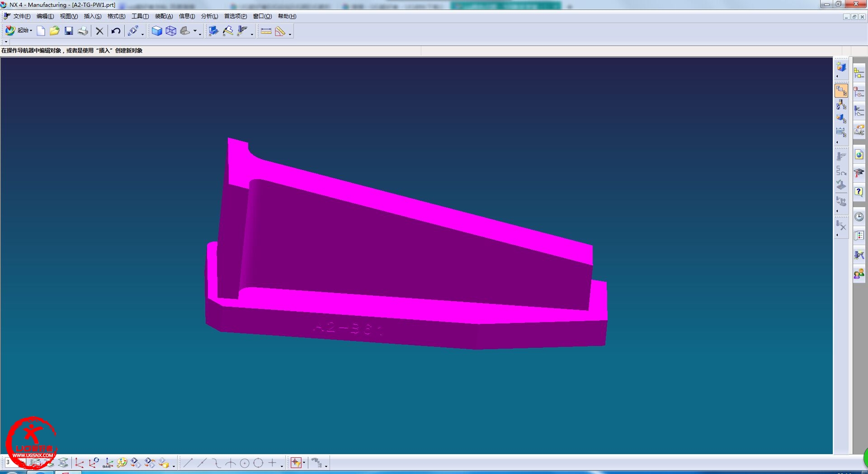
Task: Open the History clock tab
Action: click(x=859, y=217)
